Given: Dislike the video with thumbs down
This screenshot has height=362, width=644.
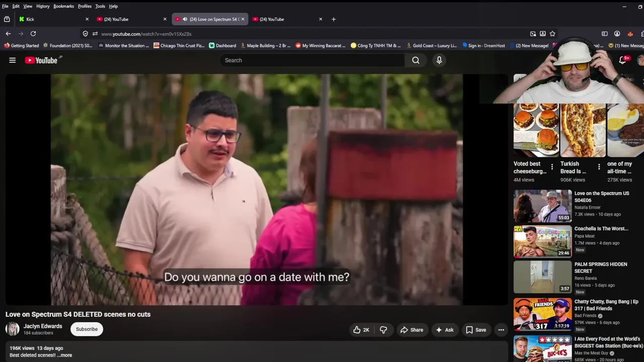Looking at the screenshot, I should (383, 330).
